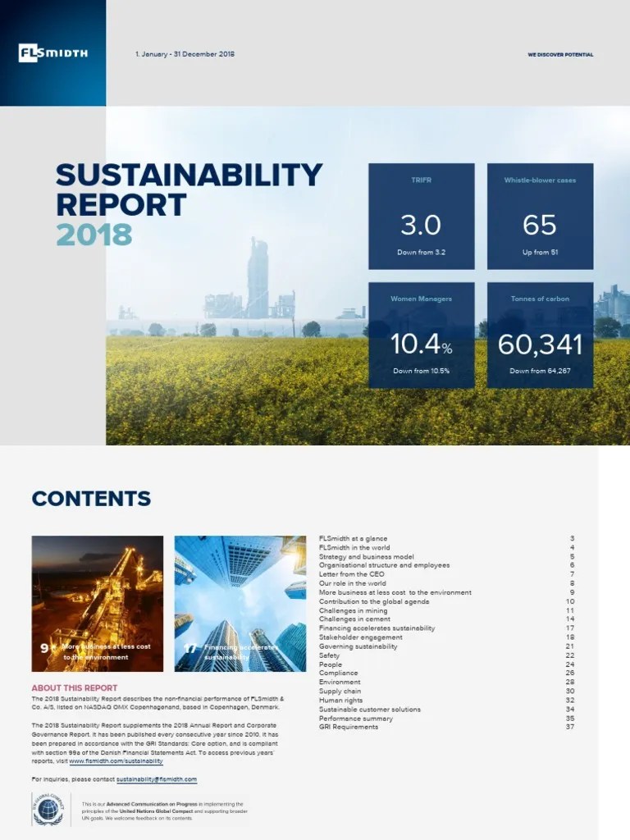Open the skyscrapers thumbnail for page 17
This screenshot has height=840, width=630.
(240, 604)
